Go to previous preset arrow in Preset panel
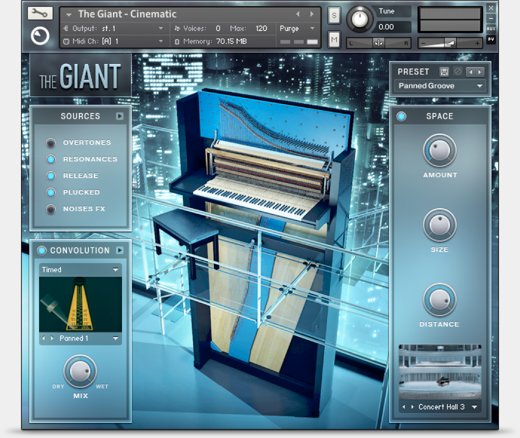 coord(471,72)
